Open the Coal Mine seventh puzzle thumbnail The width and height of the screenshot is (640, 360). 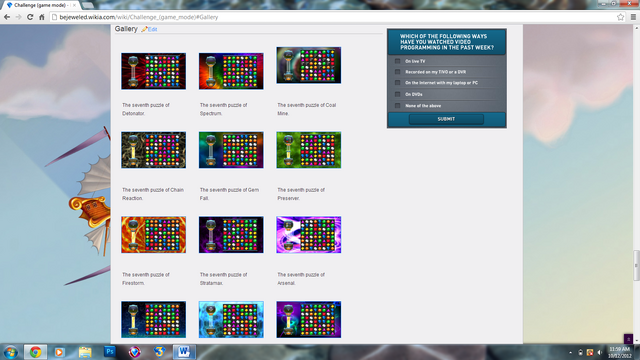coord(309,65)
